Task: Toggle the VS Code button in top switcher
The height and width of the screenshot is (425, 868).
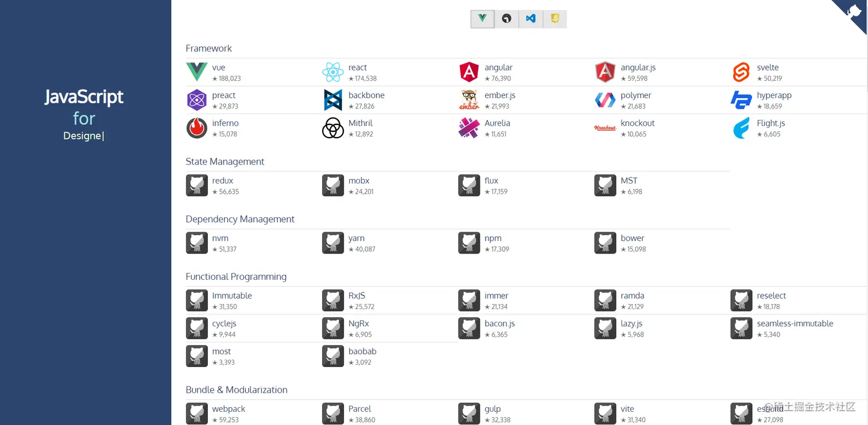Action: tap(530, 19)
